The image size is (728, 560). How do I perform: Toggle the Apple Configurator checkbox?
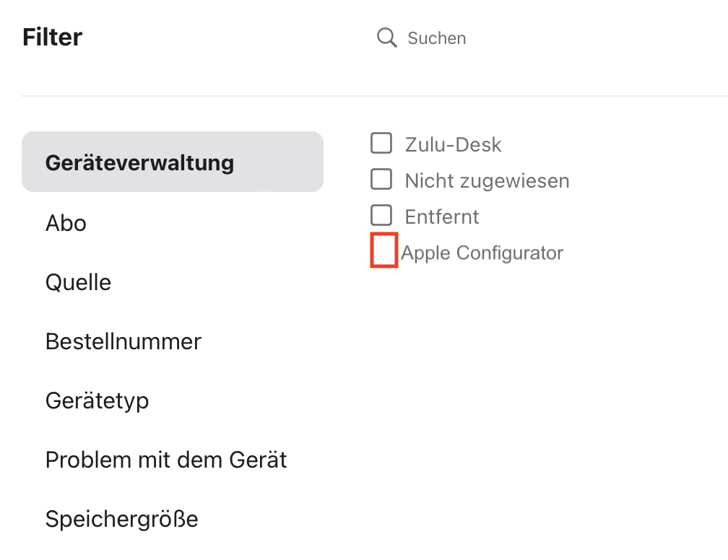[384, 250]
